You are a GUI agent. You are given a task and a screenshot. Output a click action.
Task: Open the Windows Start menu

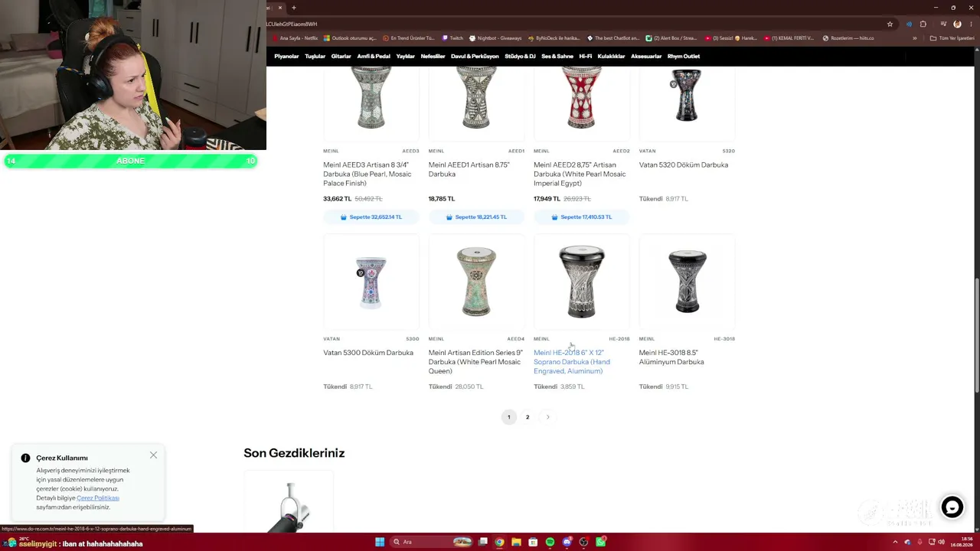click(x=380, y=542)
